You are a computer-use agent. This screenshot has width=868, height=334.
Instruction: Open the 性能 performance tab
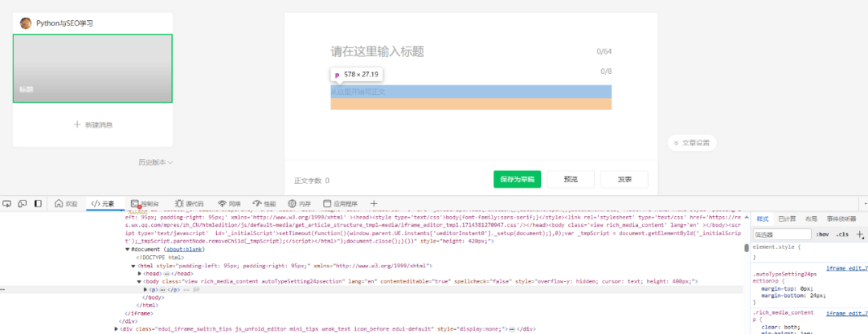coord(264,203)
